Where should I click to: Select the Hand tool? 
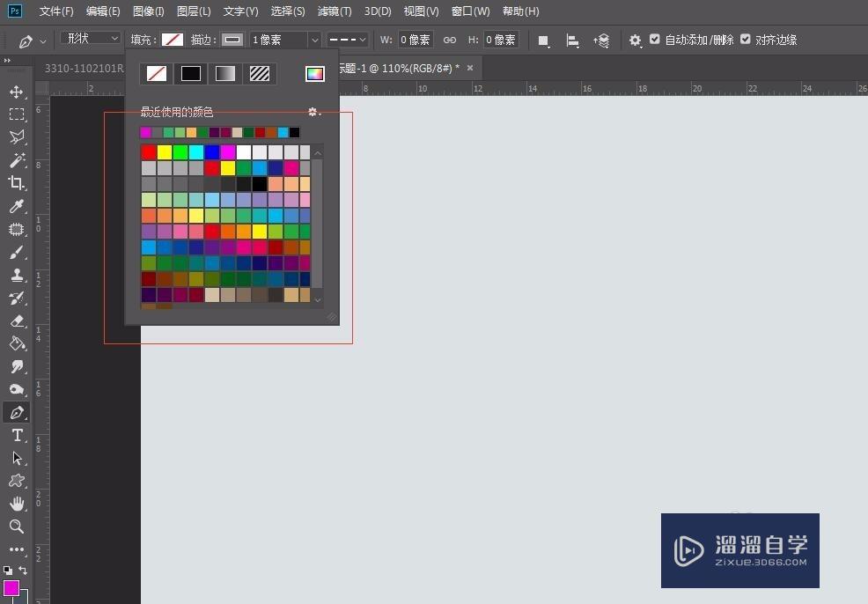point(16,504)
